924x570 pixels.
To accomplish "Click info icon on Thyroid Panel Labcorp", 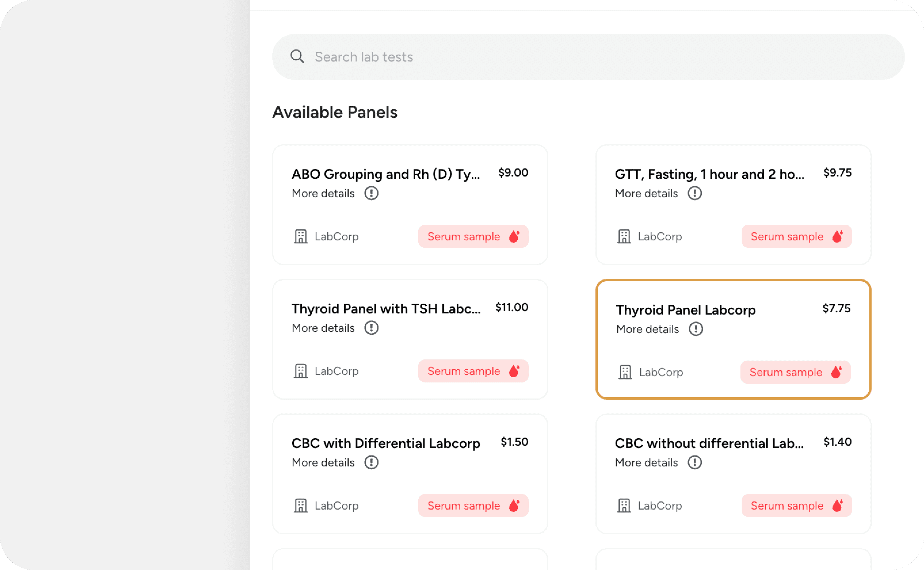I will coord(695,329).
